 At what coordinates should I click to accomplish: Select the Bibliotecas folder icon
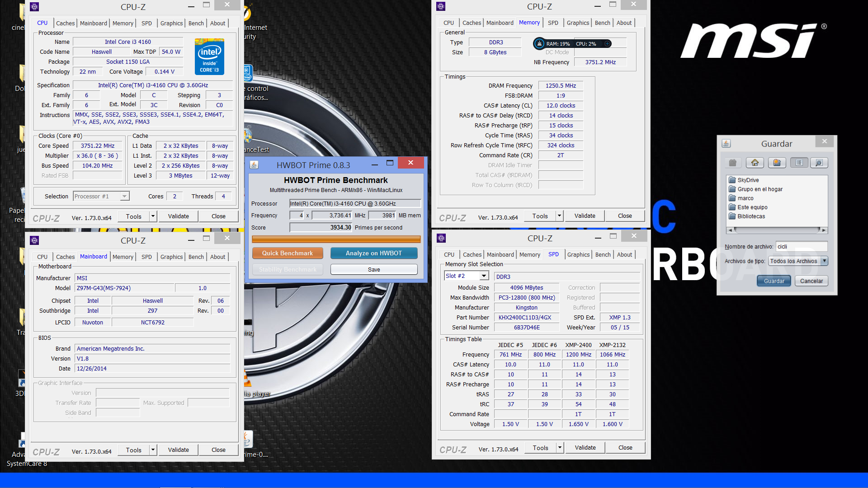[732, 216]
